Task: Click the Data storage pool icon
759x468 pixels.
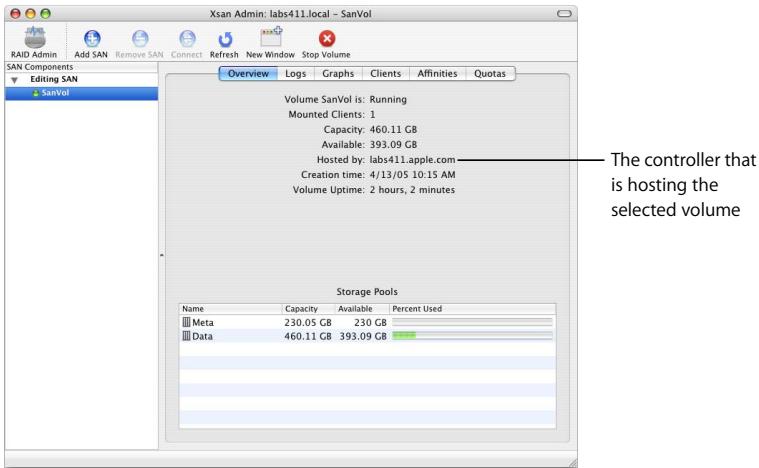Action: [x=186, y=336]
